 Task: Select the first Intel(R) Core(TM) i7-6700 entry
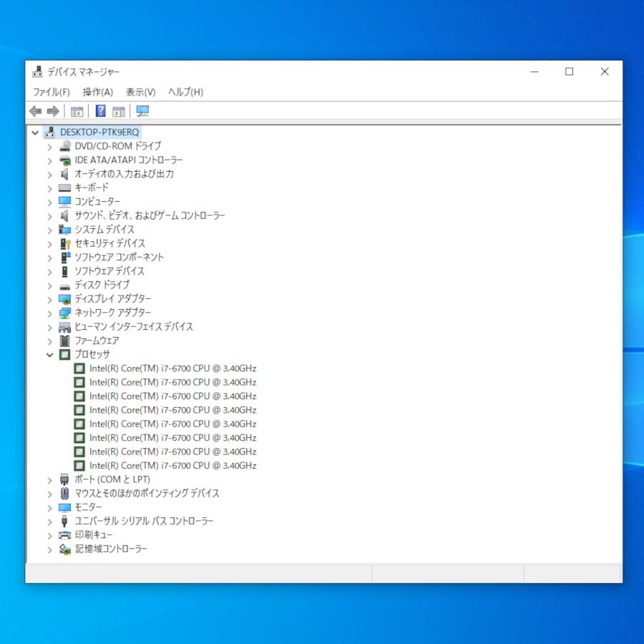pyautogui.click(x=173, y=369)
